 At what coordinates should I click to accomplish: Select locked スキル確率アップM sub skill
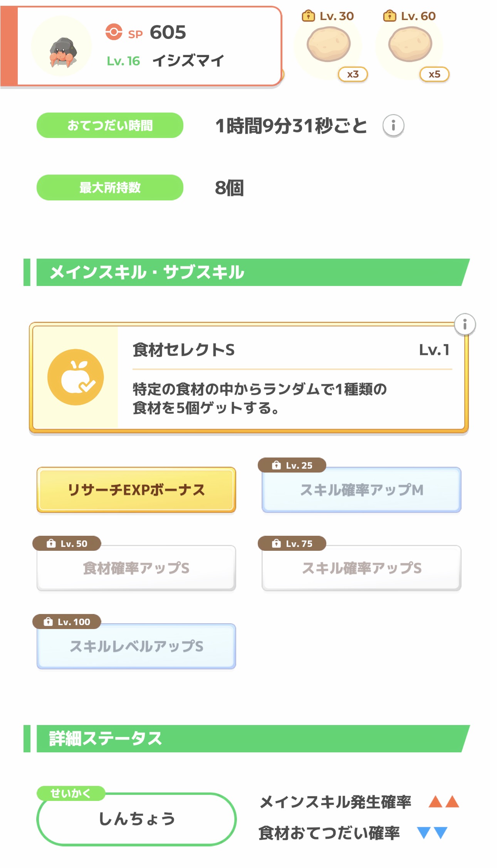coord(361,490)
